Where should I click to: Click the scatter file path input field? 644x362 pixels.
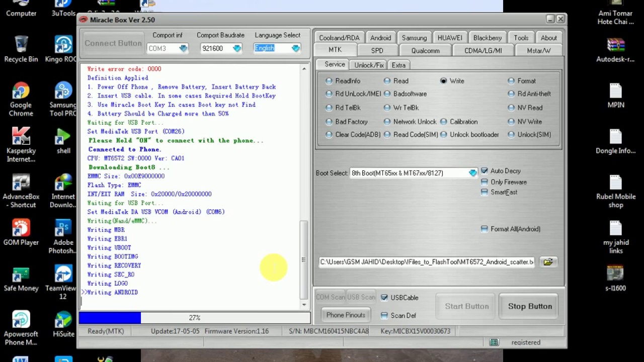point(427,262)
